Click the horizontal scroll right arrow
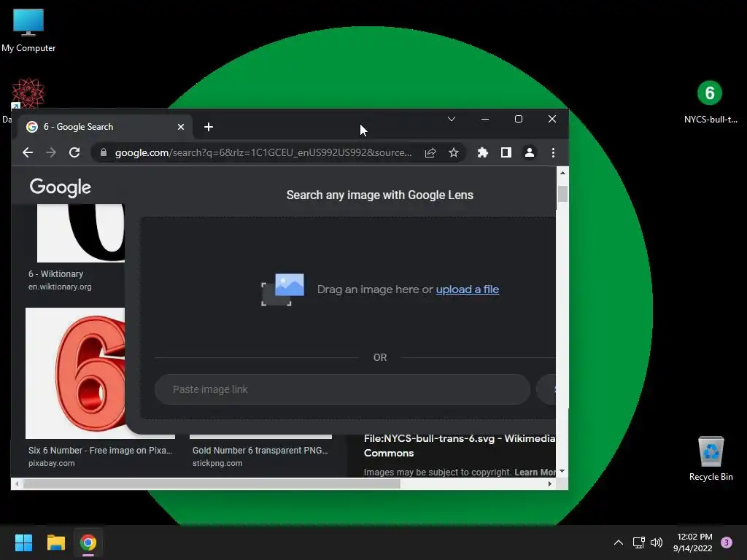The image size is (747, 560). point(550,484)
